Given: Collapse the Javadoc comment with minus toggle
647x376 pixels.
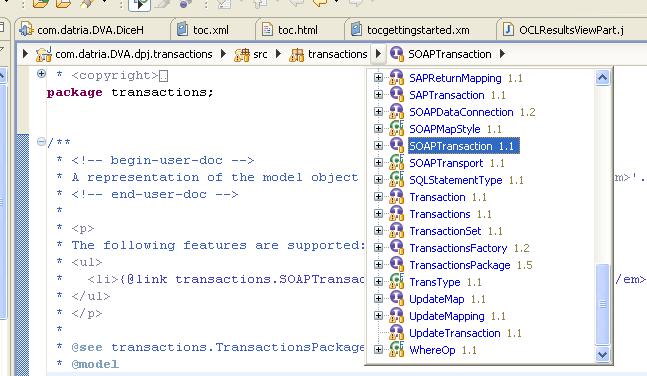Looking at the screenshot, I should pyautogui.click(x=41, y=142).
